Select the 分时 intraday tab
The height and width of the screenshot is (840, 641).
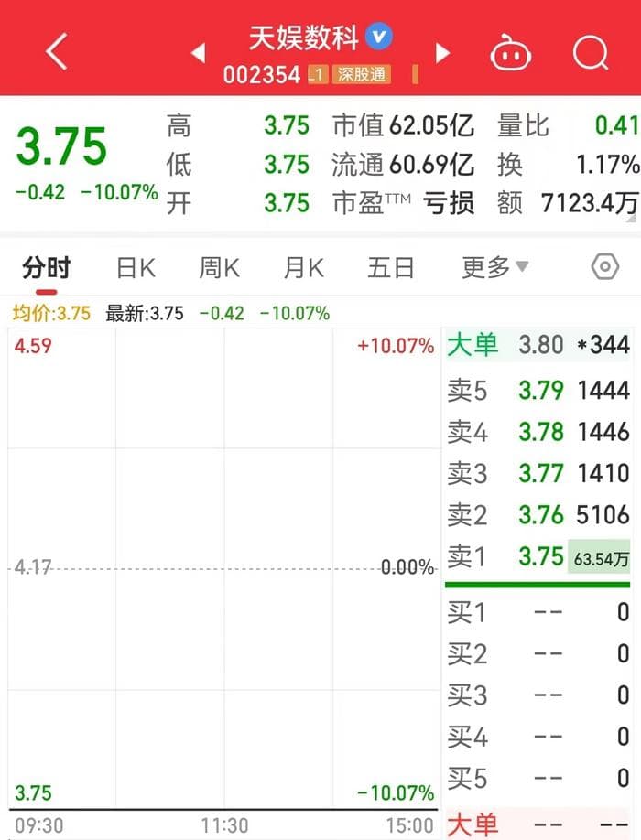click(x=46, y=267)
